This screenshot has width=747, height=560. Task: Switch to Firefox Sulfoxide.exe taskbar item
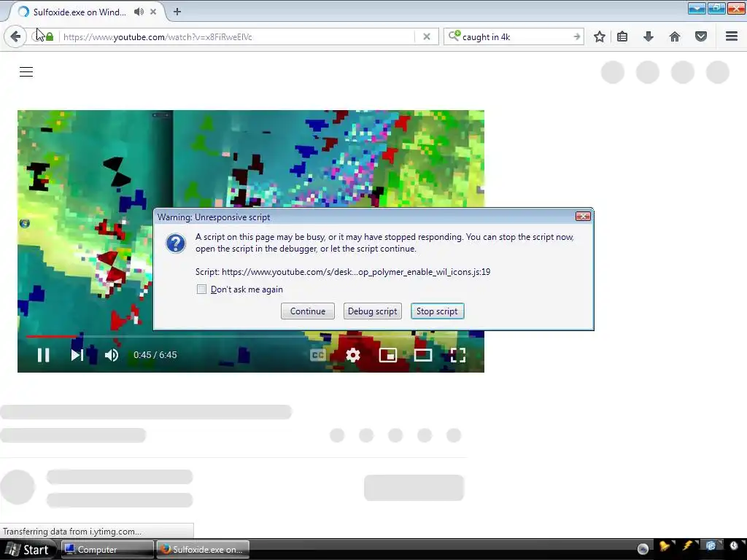pyautogui.click(x=203, y=550)
